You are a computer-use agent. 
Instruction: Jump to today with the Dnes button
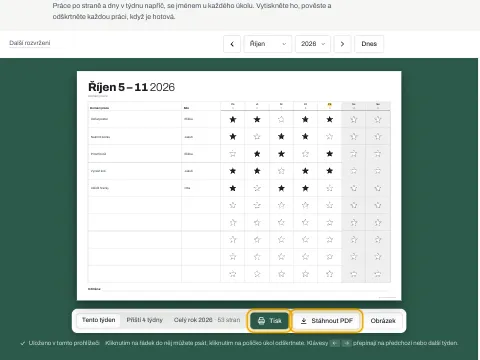[369, 44]
